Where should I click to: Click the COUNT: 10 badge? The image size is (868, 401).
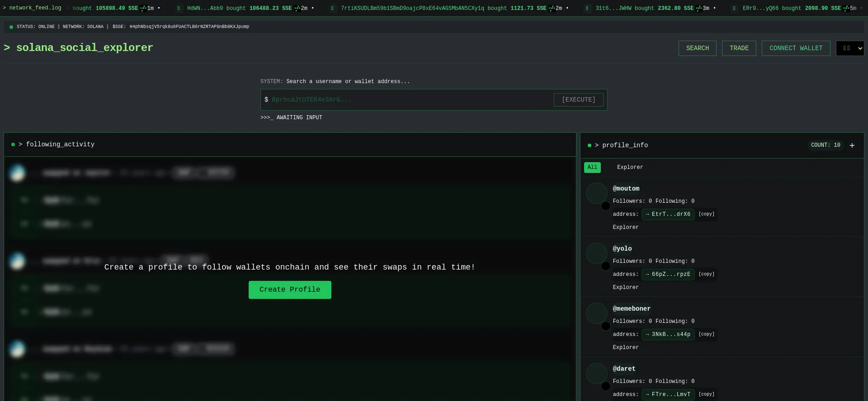(x=826, y=145)
